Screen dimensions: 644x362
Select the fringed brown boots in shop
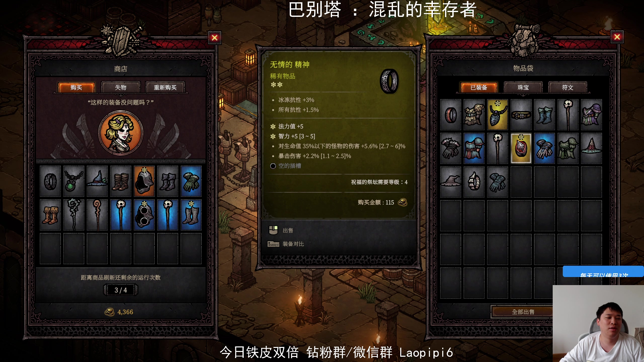(x=50, y=215)
